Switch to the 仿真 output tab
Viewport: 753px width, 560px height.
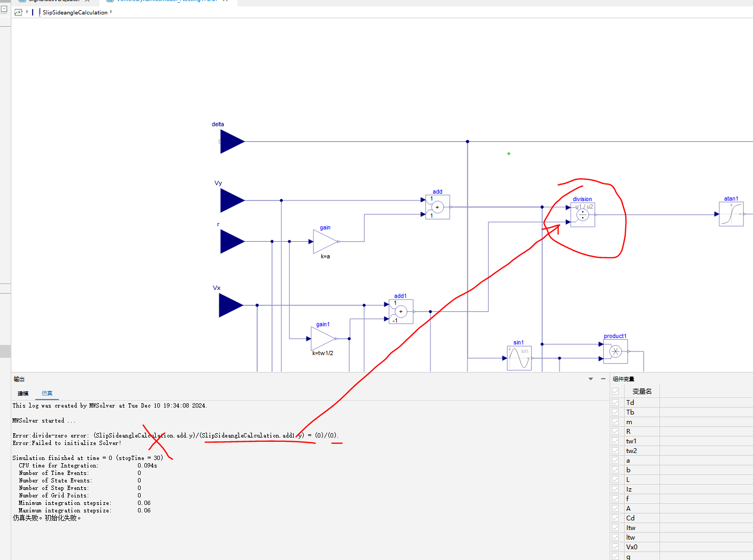pos(47,394)
